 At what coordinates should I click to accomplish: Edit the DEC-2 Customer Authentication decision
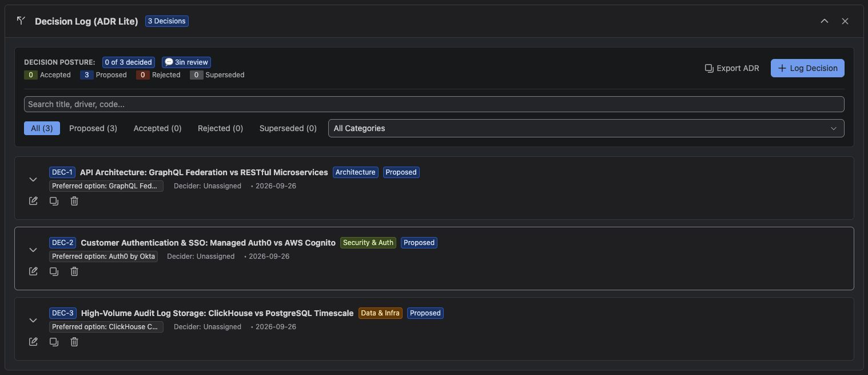pyautogui.click(x=33, y=271)
